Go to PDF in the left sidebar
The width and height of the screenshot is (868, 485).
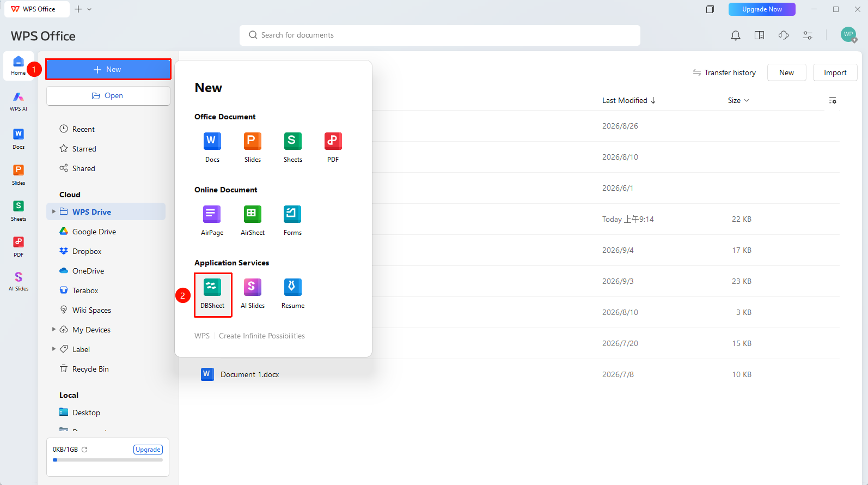[x=19, y=246]
